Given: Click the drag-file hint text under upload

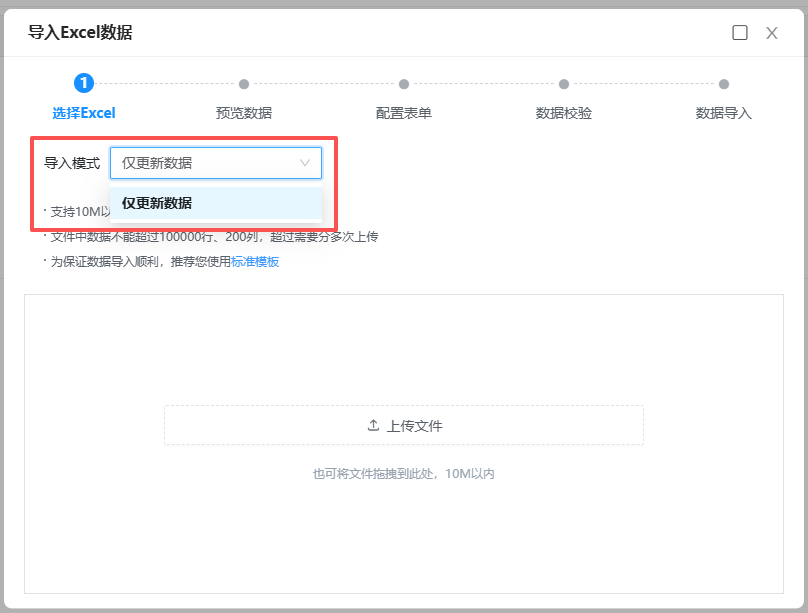Looking at the screenshot, I should click(x=404, y=473).
